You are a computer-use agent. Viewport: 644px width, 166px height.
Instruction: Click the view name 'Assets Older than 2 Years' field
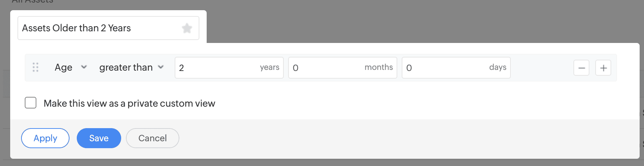click(98, 28)
